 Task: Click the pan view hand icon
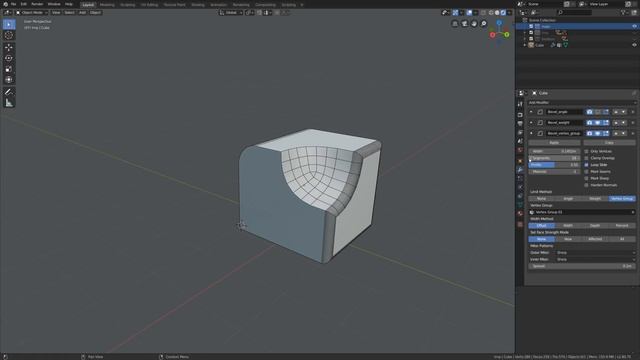(474, 24)
